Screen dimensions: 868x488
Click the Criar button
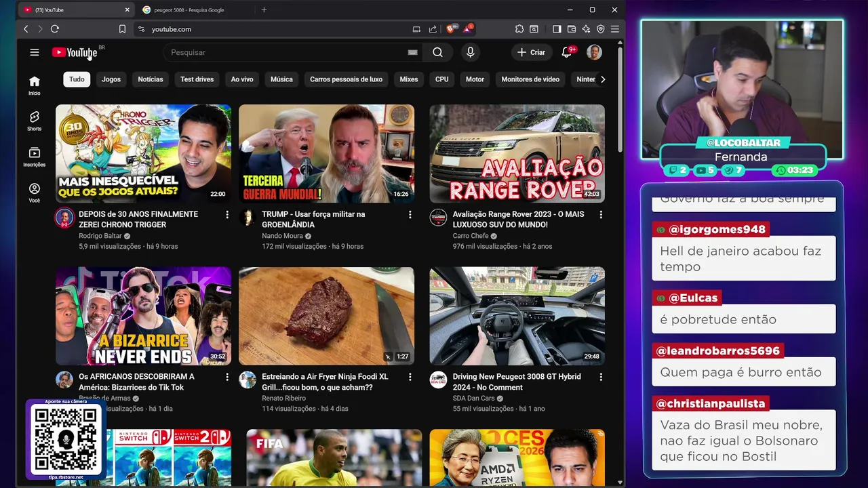(531, 52)
